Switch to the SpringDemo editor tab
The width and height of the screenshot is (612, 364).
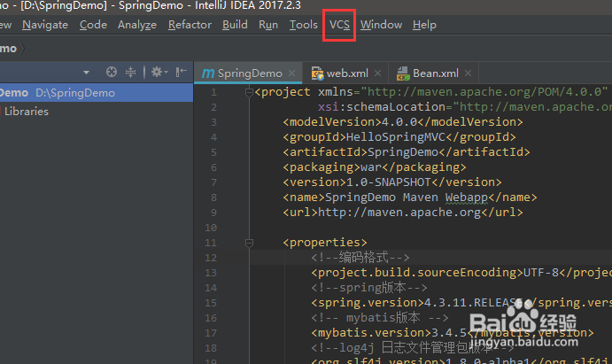click(x=250, y=74)
